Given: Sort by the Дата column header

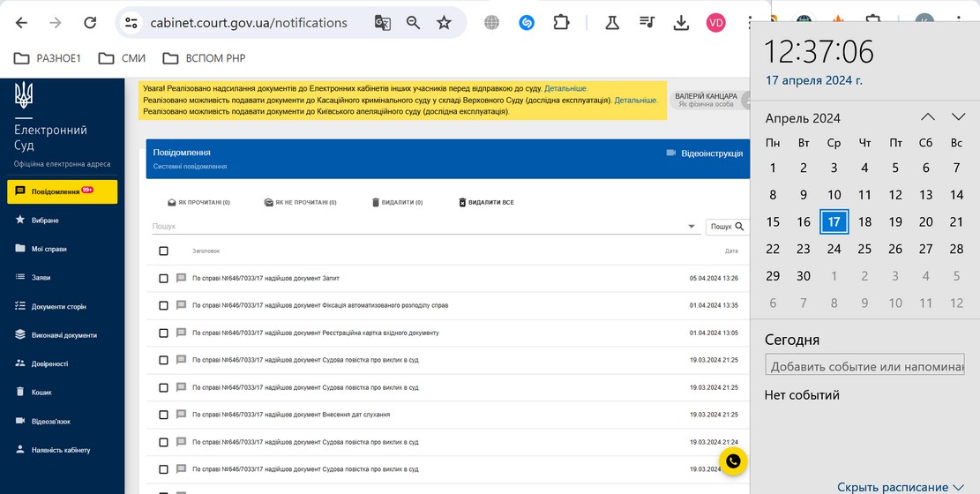Looking at the screenshot, I should [x=731, y=251].
